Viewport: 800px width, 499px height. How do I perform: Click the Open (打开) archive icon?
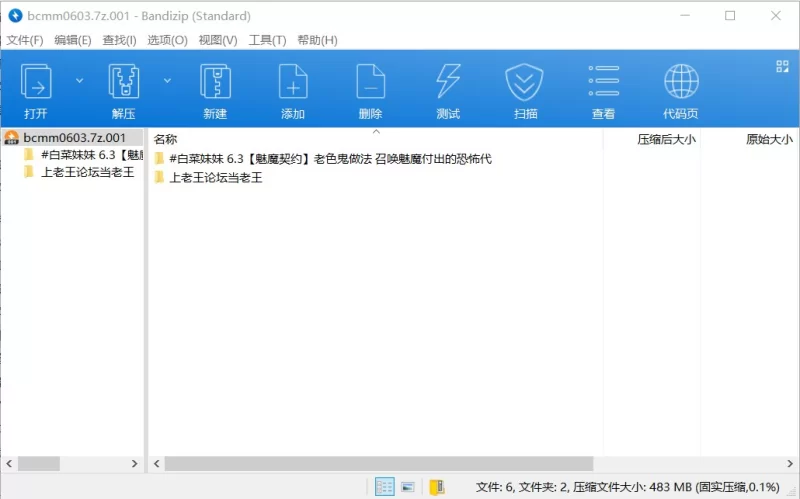36,81
